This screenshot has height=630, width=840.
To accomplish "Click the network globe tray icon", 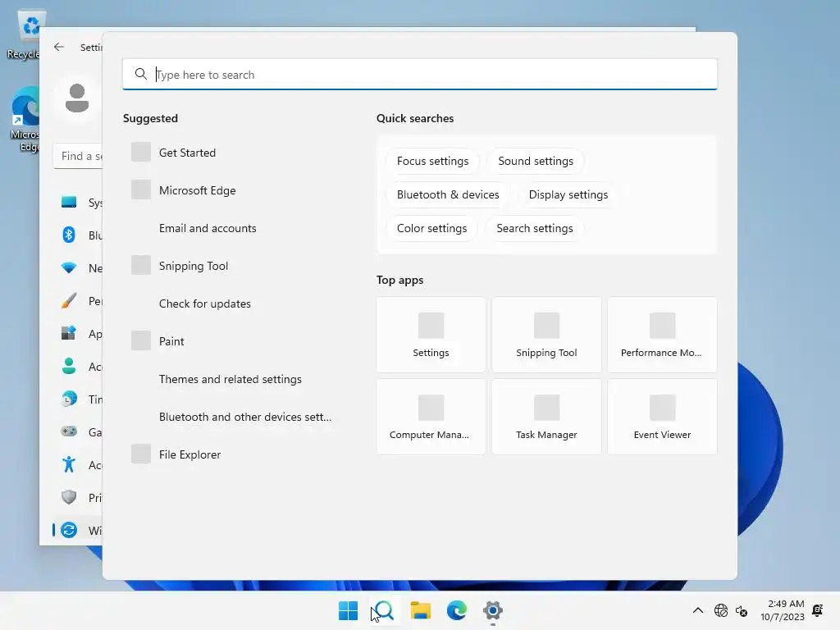I will (721, 610).
